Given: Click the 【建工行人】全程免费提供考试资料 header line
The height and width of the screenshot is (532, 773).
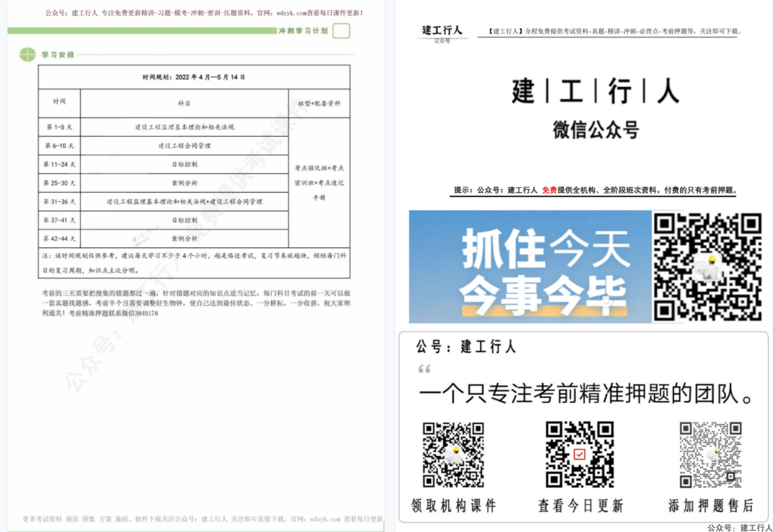Looking at the screenshot, I should (x=614, y=31).
